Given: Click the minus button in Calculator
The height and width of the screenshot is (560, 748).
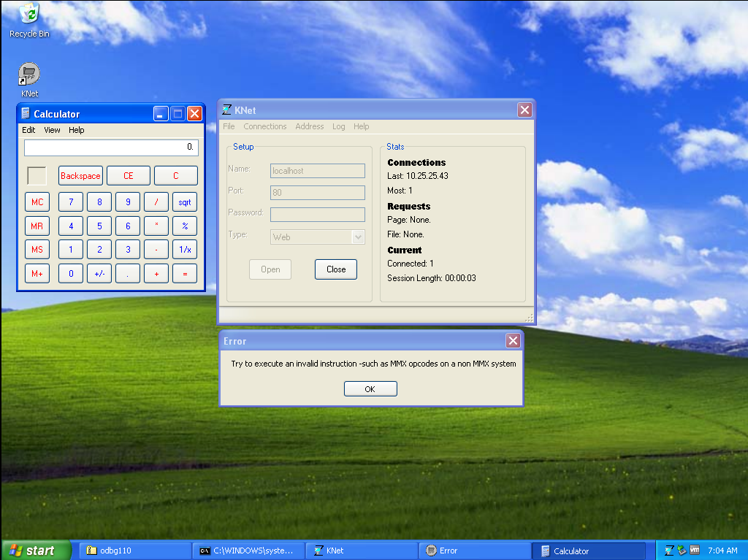Looking at the screenshot, I should coord(156,250).
